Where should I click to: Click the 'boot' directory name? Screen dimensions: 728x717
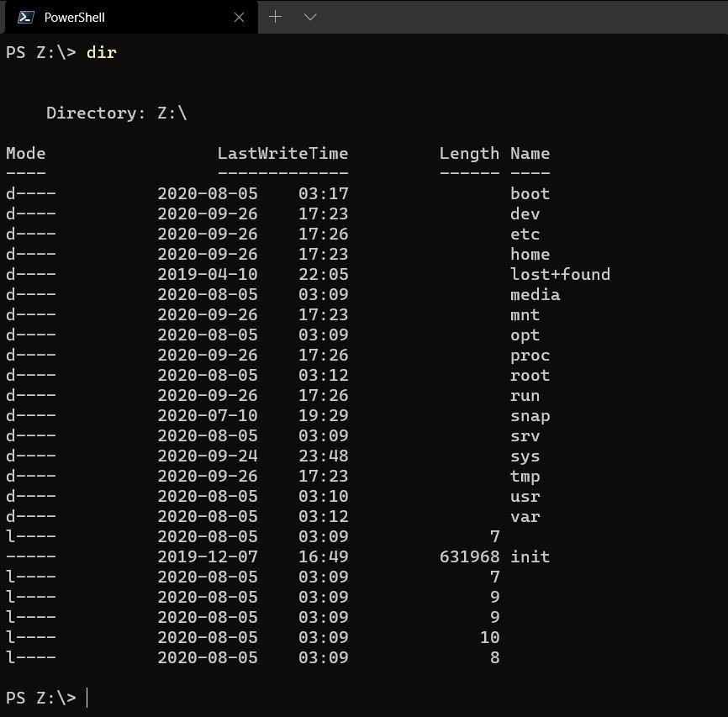point(530,193)
